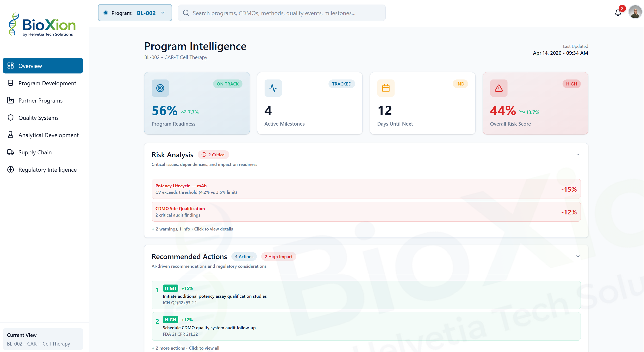Open the Active Milestones card
The width and height of the screenshot is (644, 352).
pyautogui.click(x=310, y=103)
